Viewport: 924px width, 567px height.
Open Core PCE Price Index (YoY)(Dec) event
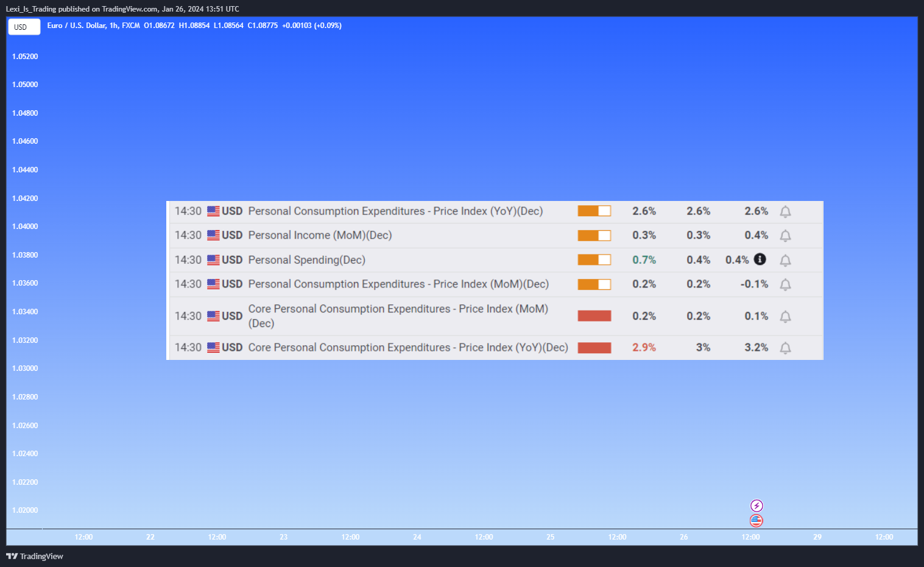pos(408,347)
